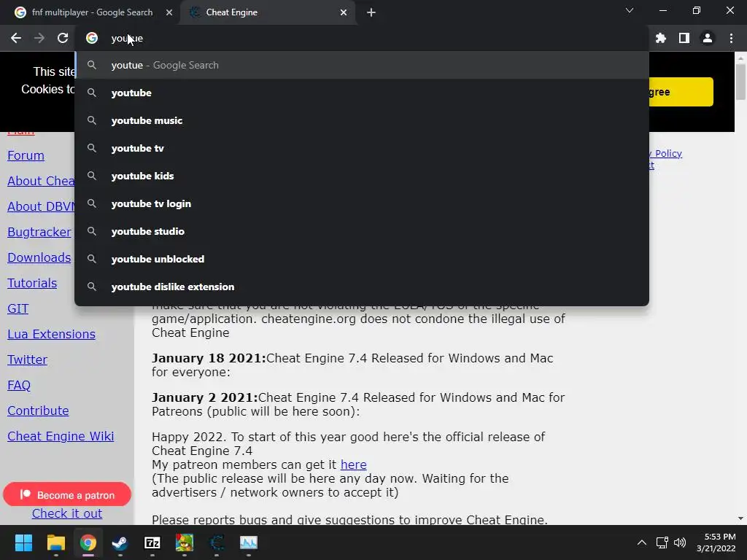Open the Twitter sidebar link

click(27, 359)
